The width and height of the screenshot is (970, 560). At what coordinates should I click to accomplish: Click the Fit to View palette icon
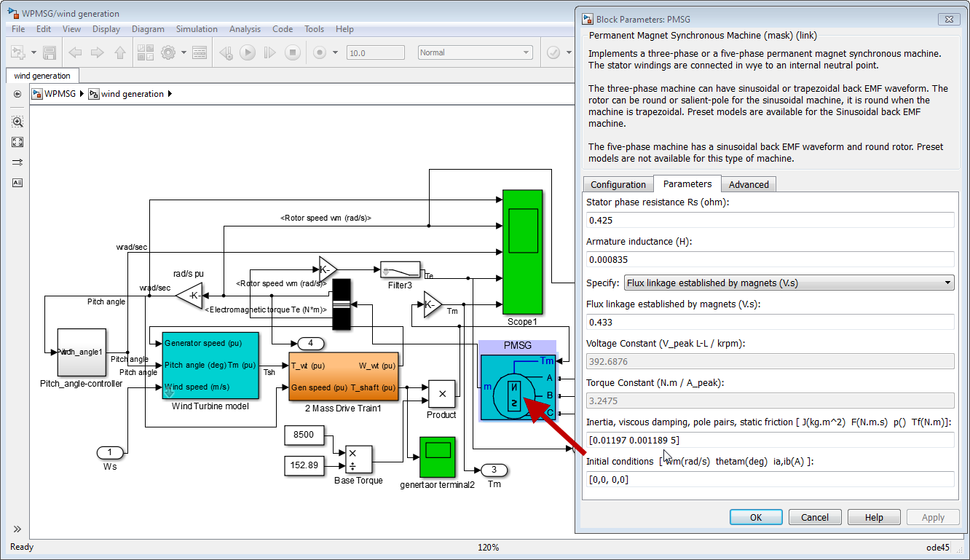click(x=17, y=142)
